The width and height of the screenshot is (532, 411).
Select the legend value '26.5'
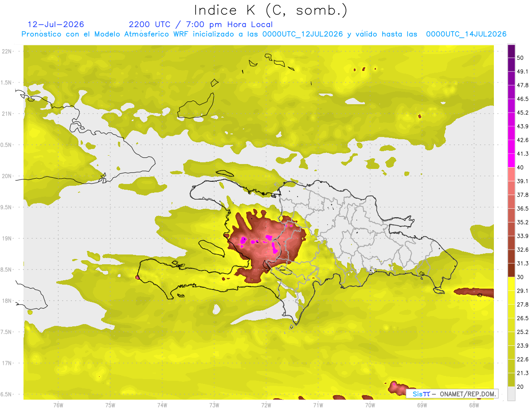pyautogui.click(x=523, y=318)
